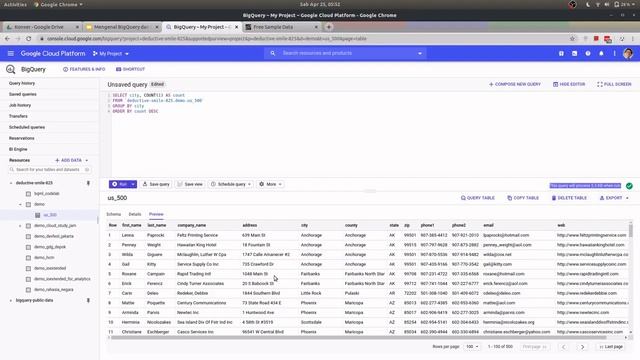Open the three-dot settings menu in header
Image resolution: width=640 pixels, height=360 pixels.
pos(614,53)
